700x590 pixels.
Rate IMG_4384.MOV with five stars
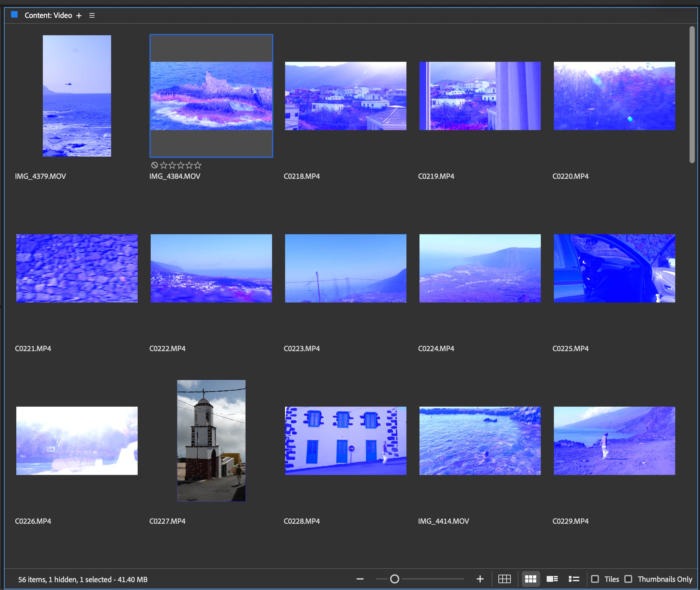tap(198, 165)
